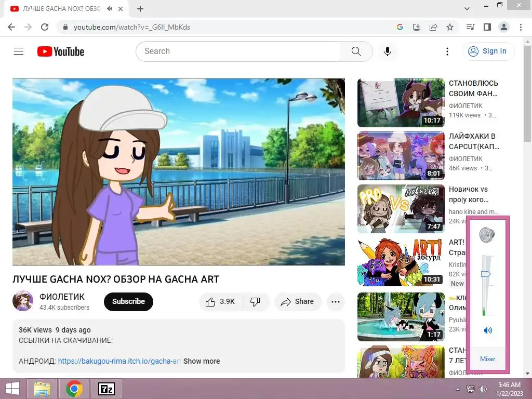This screenshot has width=532, height=399.
Task: Open YouTube settings three-dot menu
Action: pos(447,51)
